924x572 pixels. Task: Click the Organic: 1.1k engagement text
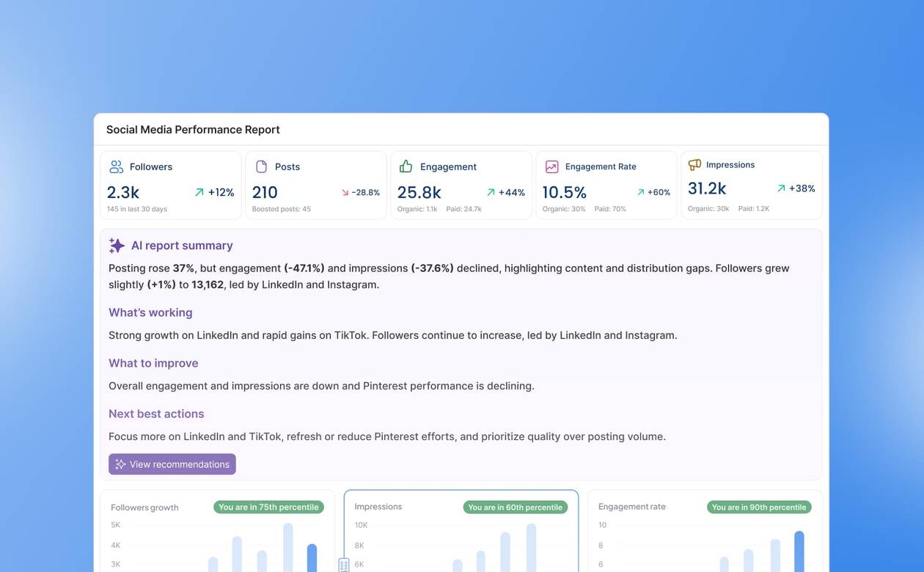click(417, 209)
